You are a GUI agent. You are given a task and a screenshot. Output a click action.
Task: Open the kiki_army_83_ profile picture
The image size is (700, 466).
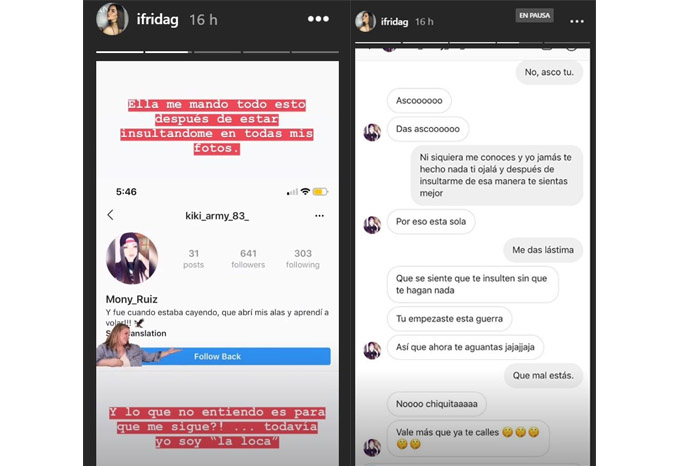tap(132, 258)
